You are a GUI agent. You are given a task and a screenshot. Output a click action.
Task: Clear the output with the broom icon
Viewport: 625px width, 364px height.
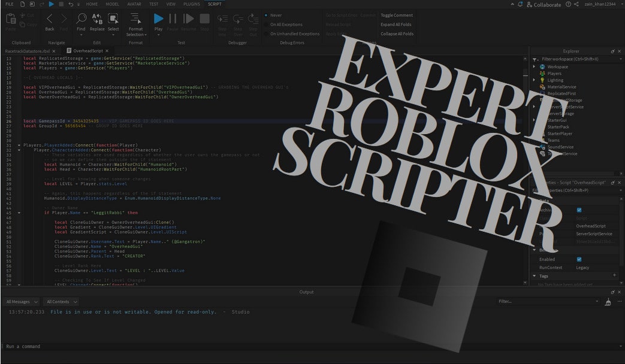pos(608,302)
